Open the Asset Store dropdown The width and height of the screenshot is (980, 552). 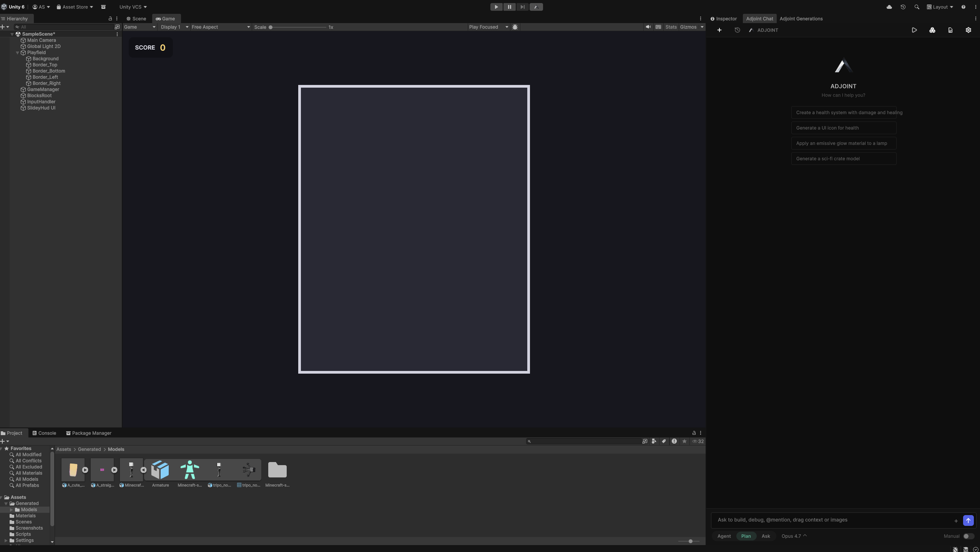coord(75,7)
